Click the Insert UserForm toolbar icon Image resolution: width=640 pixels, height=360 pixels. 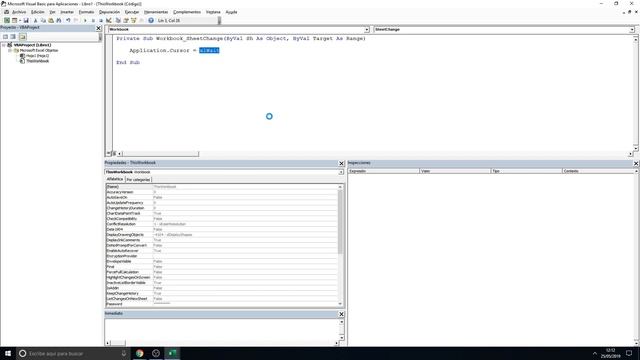click(x=14, y=20)
